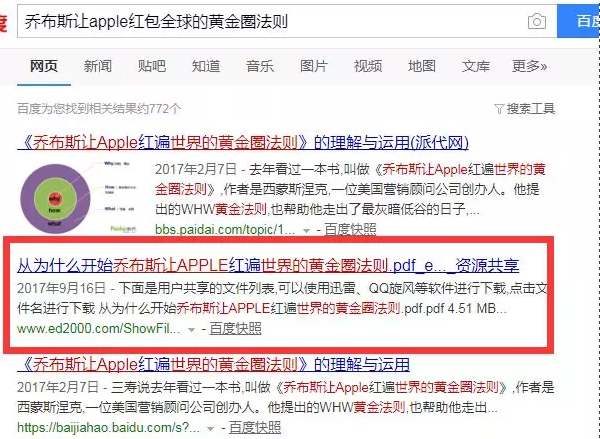Screen dimensions: 600x439
Task: Go to the 知道 tab
Action: 206,66
